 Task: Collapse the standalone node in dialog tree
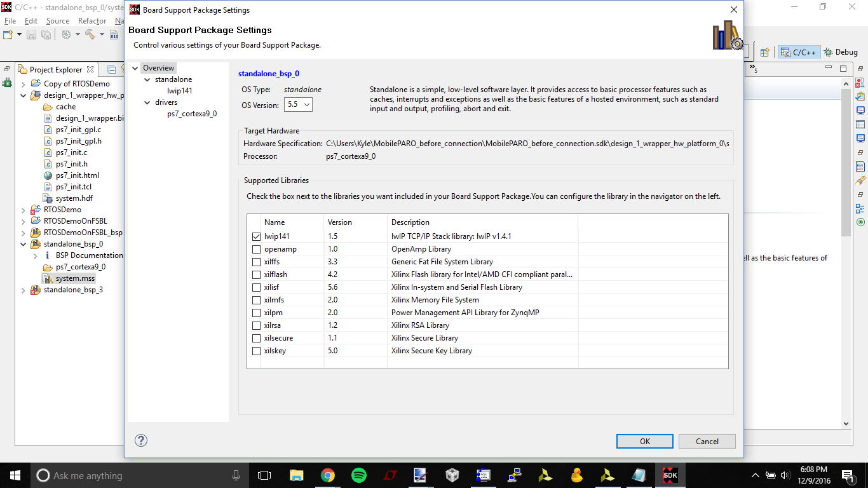point(147,79)
